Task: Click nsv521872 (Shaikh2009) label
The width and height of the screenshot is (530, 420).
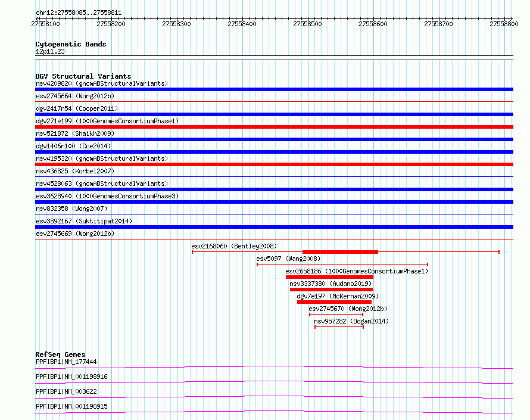Action: pos(75,133)
